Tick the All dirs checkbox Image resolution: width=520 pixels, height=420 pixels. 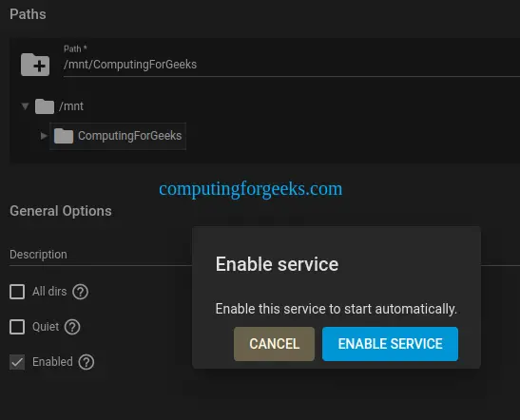click(17, 292)
